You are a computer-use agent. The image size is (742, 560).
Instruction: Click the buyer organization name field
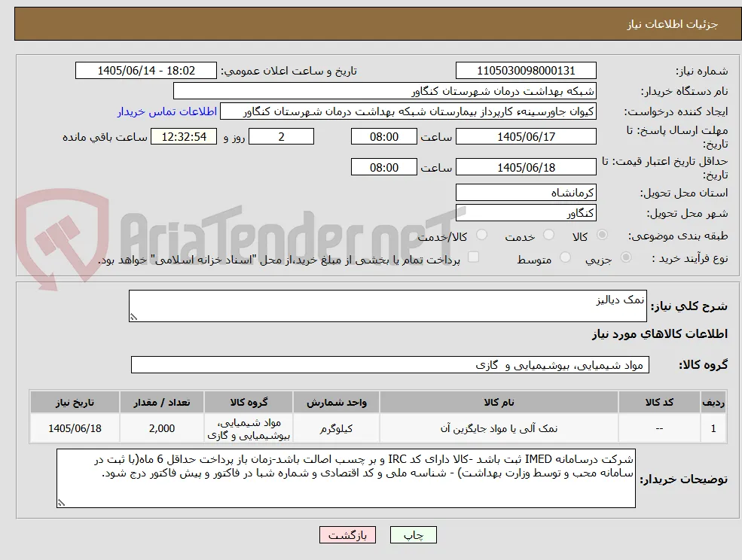click(x=384, y=91)
